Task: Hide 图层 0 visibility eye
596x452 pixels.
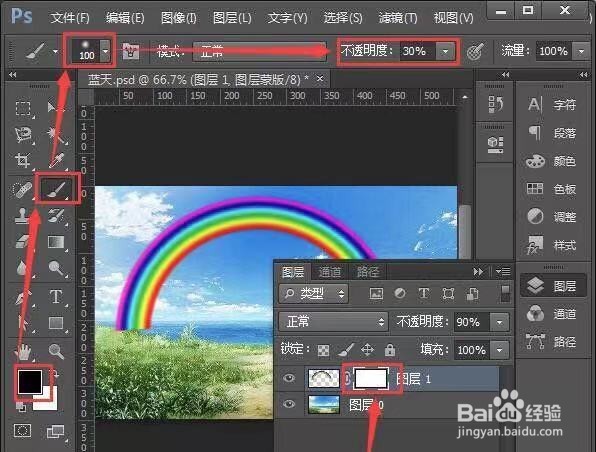Action: (x=289, y=404)
